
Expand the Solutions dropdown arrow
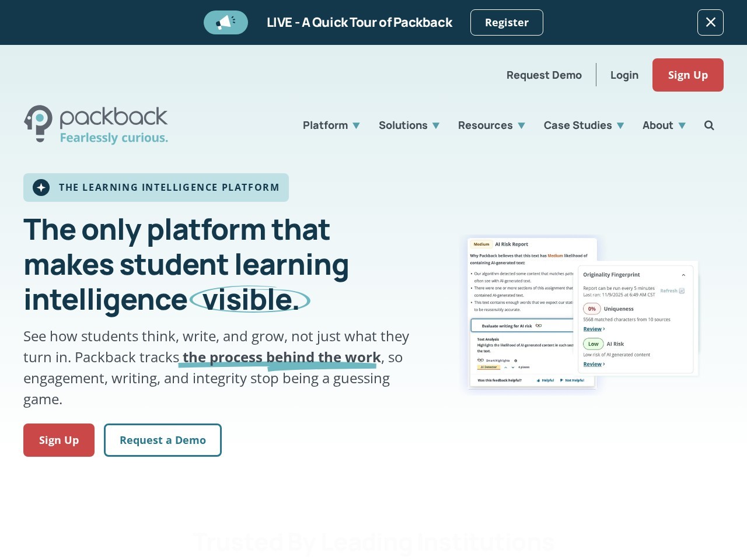tap(435, 125)
